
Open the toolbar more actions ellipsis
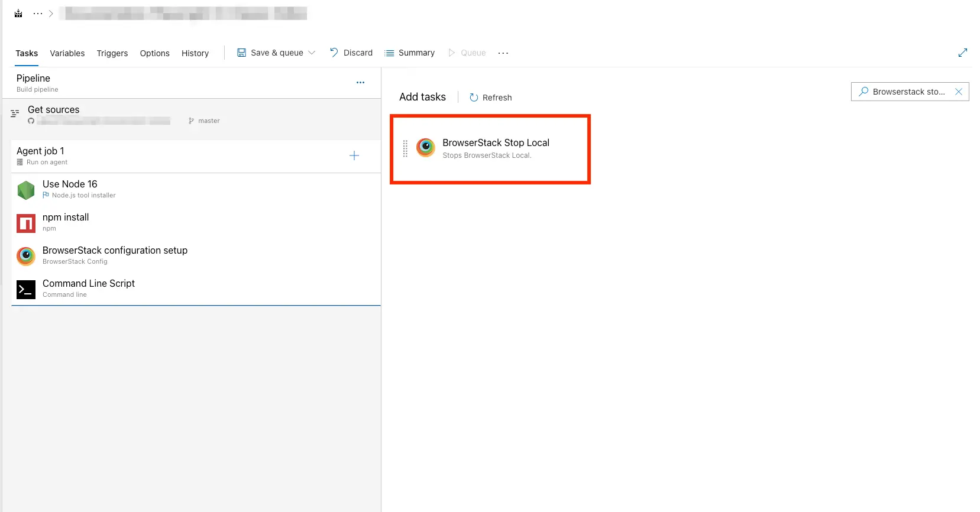(x=503, y=53)
